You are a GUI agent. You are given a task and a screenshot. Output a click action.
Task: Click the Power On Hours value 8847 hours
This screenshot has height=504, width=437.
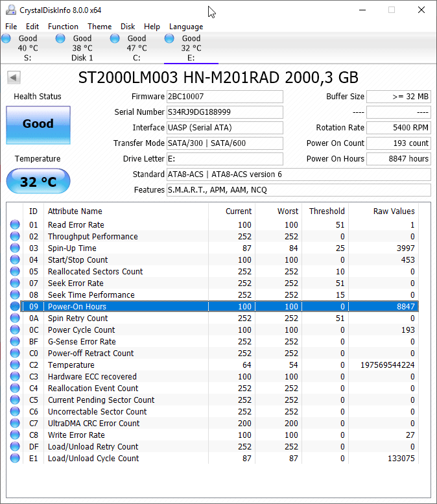[399, 159]
